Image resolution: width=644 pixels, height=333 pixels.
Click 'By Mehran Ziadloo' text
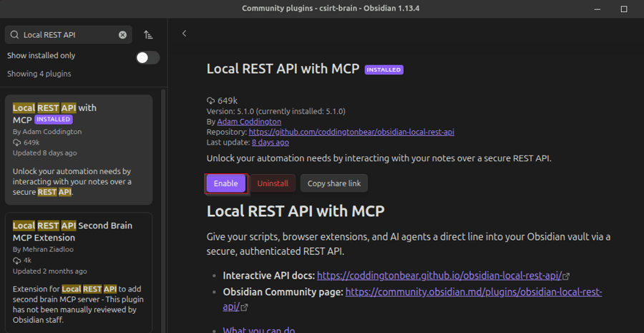click(x=43, y=249)
